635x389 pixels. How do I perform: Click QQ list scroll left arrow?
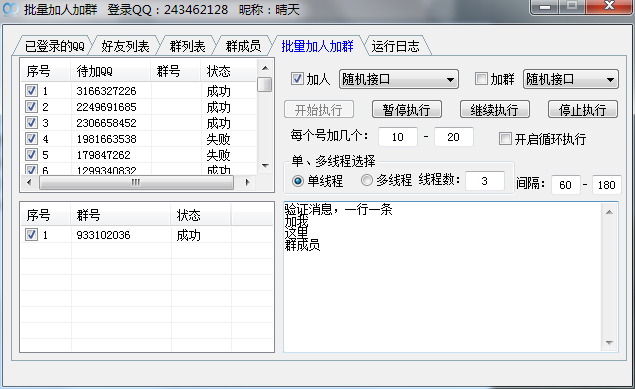click(29, 182)
